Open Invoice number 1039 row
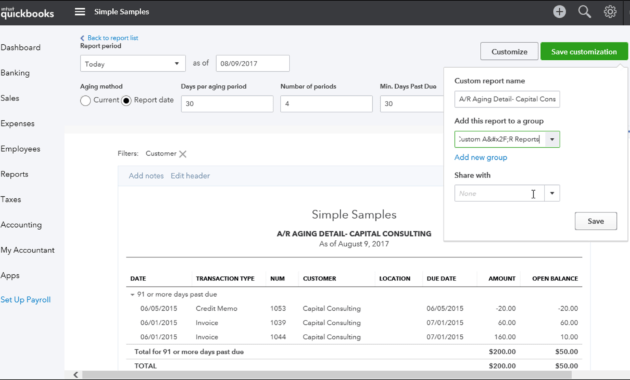 point(354,323)
